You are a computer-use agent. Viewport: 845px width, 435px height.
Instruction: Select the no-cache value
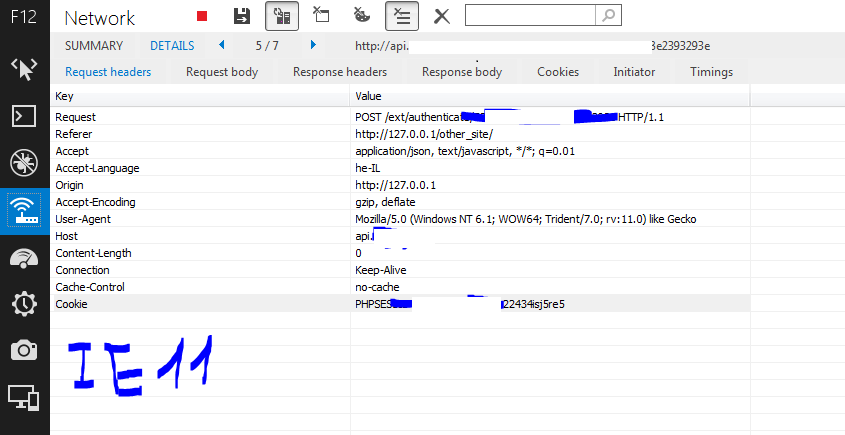tap(377, 287)
